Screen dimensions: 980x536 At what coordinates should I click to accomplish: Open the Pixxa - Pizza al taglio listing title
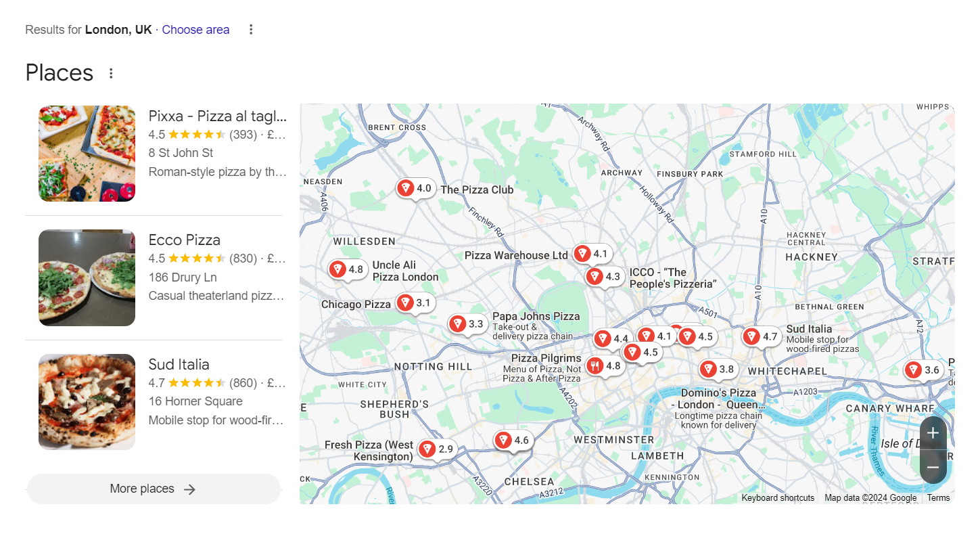(218, 116)
